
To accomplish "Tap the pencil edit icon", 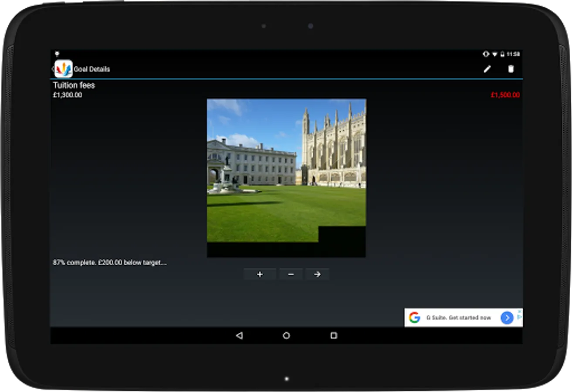I will pyautogui.click(x=487, y=69).
